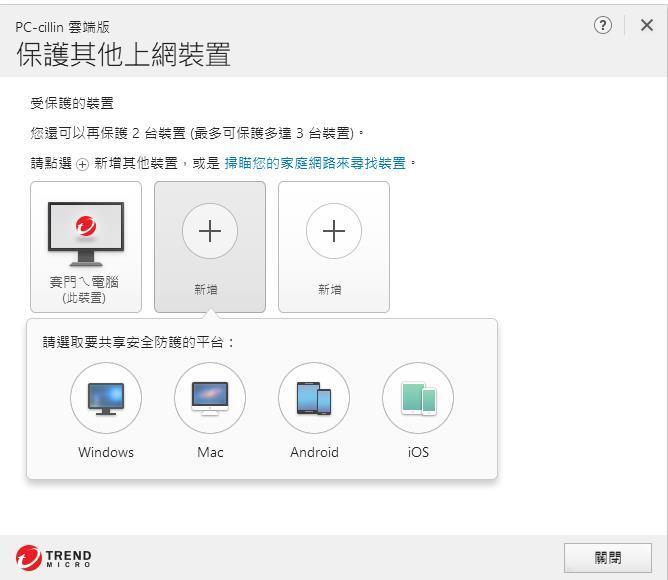668x580 pixels.
Task: Click the Mac label text
Action: (x=210, y=452)
